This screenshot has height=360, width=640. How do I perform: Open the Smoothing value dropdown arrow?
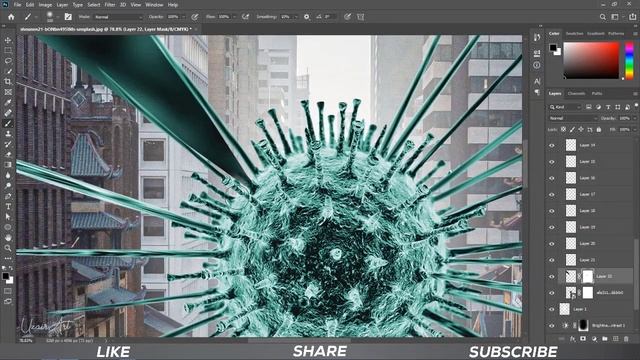pyautogui.click(x=296, y=17)
